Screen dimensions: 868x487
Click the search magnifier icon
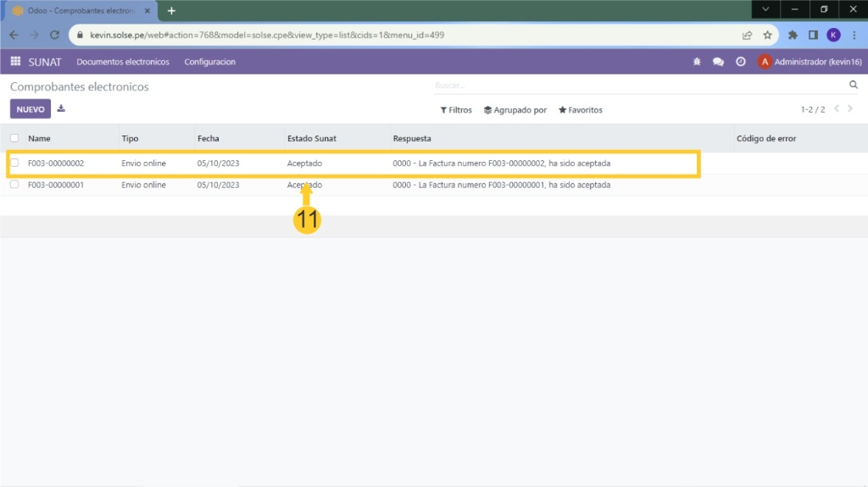[854, 86]
